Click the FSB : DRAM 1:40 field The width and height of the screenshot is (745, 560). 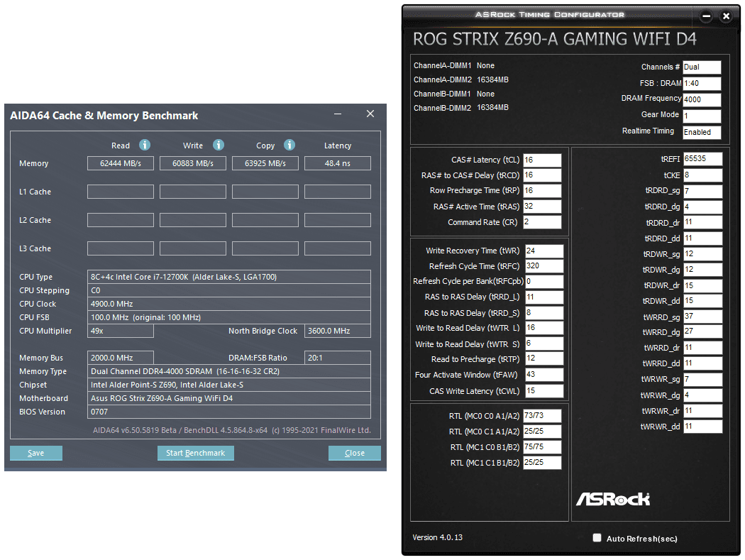coord(702,83)
